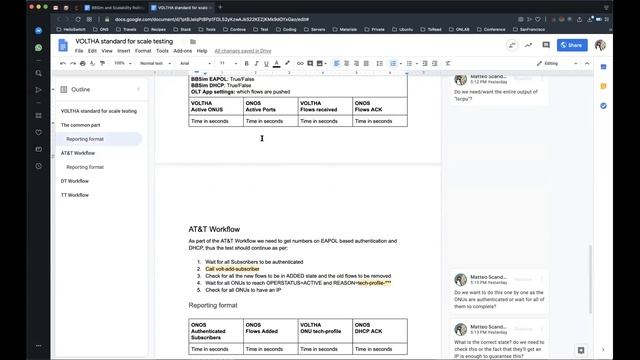Decrease the paragraph indent
This screenshot has width=640, height=360.
(x=424, y=63)
